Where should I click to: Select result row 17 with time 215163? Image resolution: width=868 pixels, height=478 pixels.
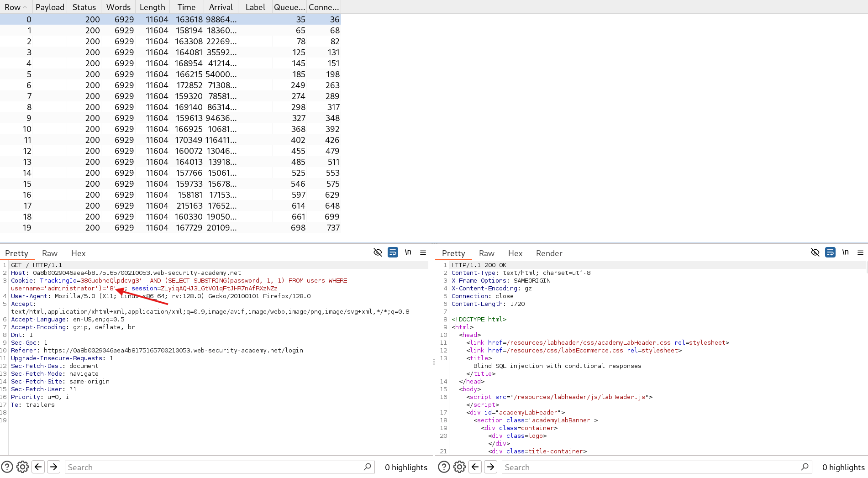pyautogui.click(x=170, y=205)
